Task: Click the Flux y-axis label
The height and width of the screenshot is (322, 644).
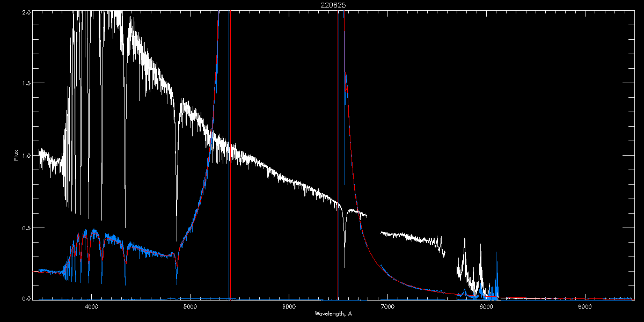Action: coord(16,155)
